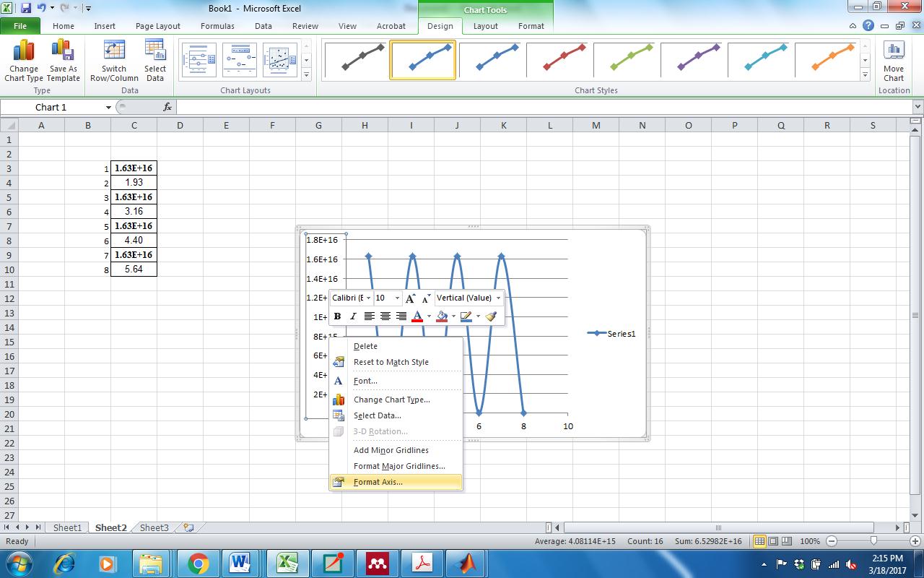Click Excel Help question icon
924x578 pixels.
coord(868,25)
